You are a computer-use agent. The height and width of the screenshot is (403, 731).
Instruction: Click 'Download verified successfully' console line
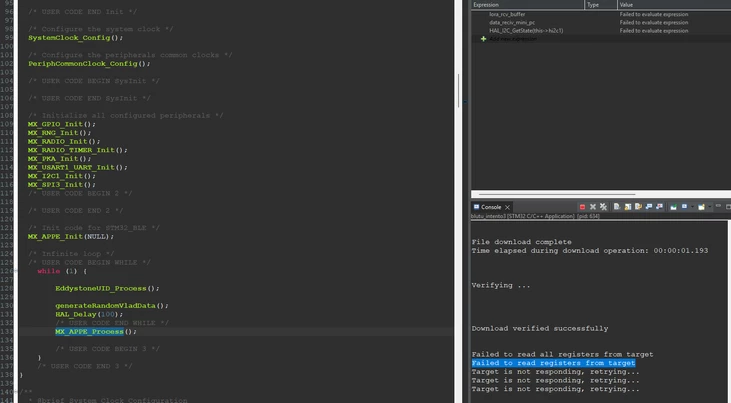[540, 328]
